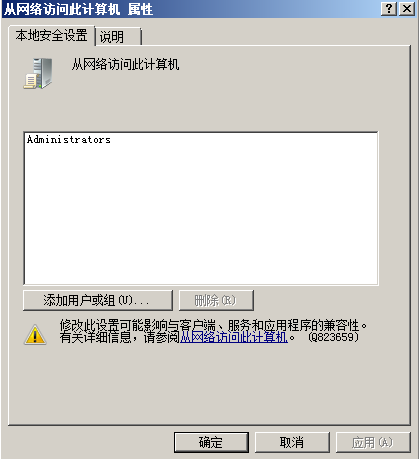Switch to the 说明 tab
This screenshot has width=419, height=459.
point(118,36)
